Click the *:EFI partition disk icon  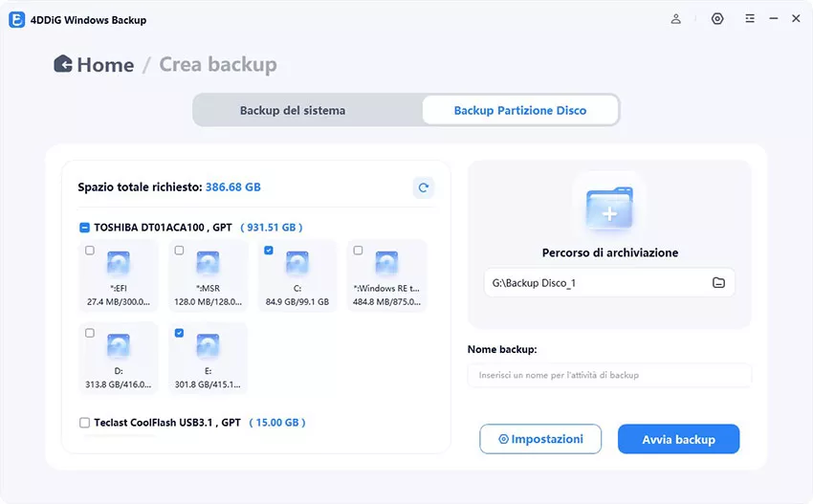click(119, 263)
